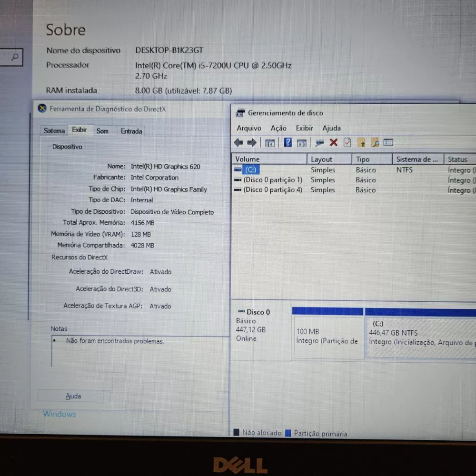The width and height of the screenshot is (476, 476).
Task: Click the 4028 MB Memória Compartilhada value
Action: (x=142, y=245)
